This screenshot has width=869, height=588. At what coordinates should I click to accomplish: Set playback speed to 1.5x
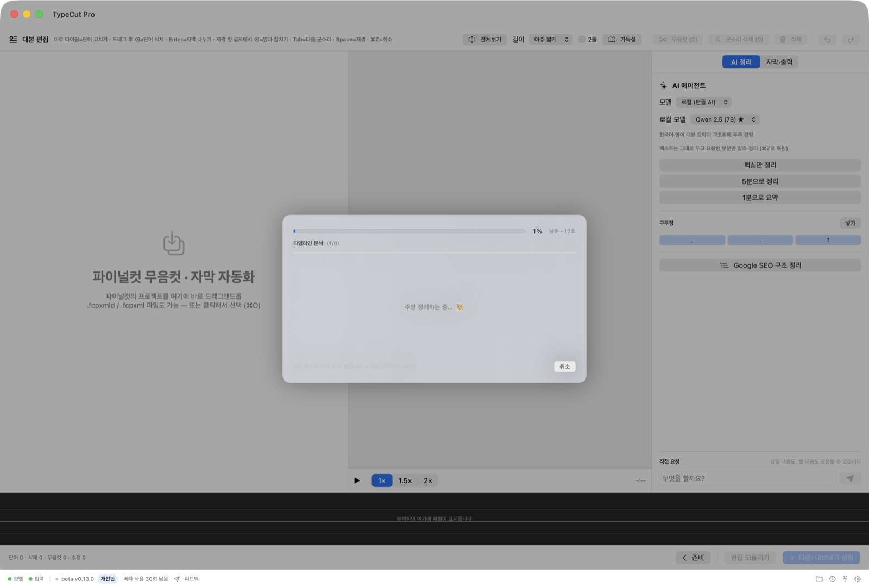tap(405, 480)
